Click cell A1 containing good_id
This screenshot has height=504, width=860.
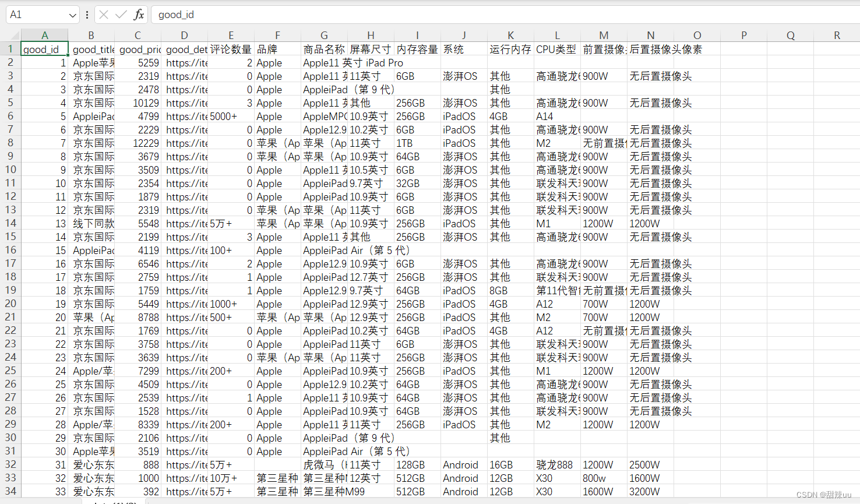point(45,50)
